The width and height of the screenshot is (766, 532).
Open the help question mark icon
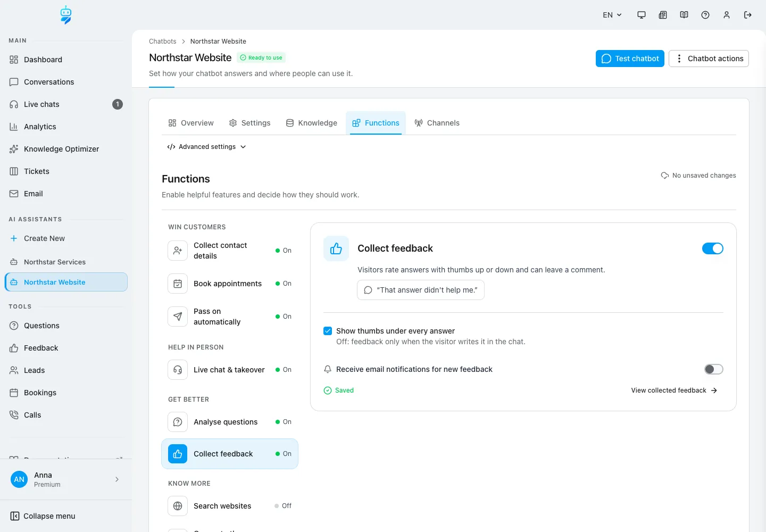[x=705, y=15]
